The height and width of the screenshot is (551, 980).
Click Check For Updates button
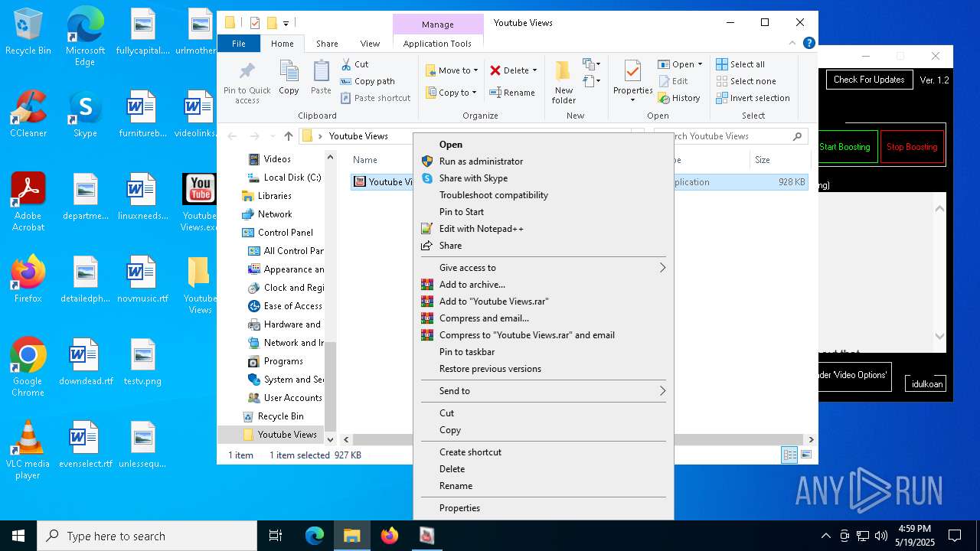[x=869, y=80]
